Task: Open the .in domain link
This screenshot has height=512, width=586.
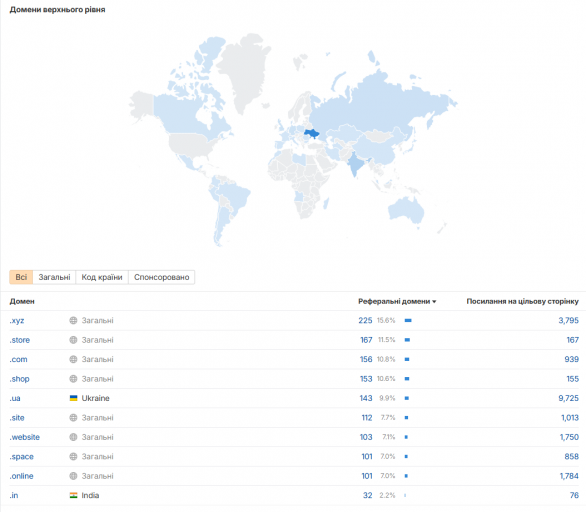Action: 14,496
